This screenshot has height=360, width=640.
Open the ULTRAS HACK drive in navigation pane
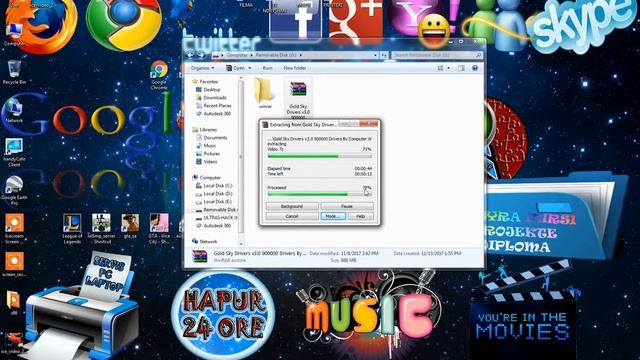click(216, 218)
